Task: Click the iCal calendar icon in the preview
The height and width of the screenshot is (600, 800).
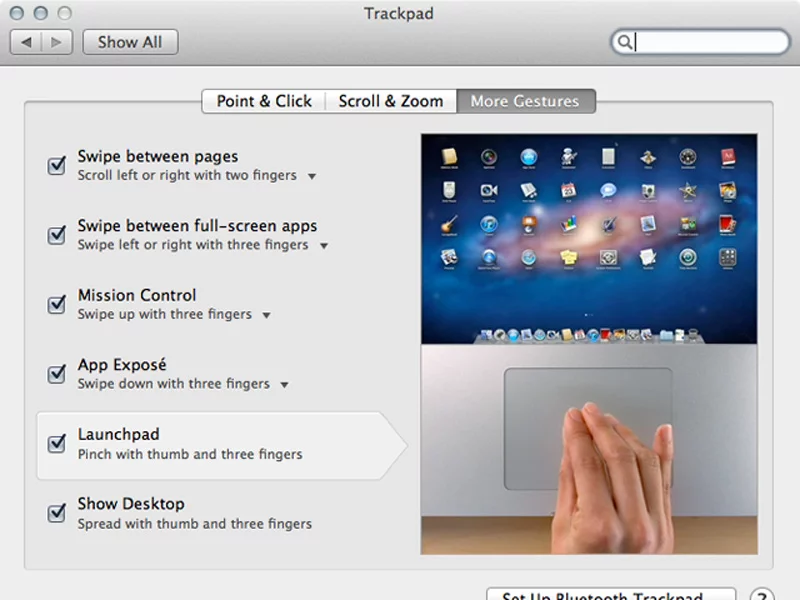Action: [567, 190]
